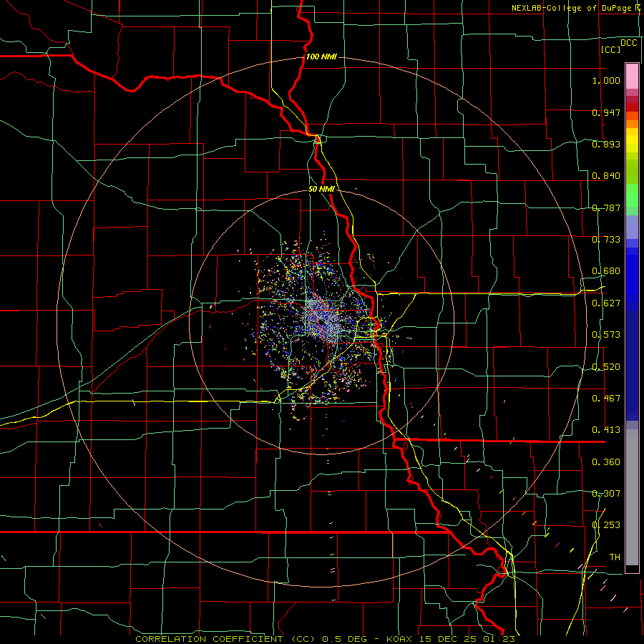
Task: Click the 0.307 scale value
Action: (x=606, y=494)
